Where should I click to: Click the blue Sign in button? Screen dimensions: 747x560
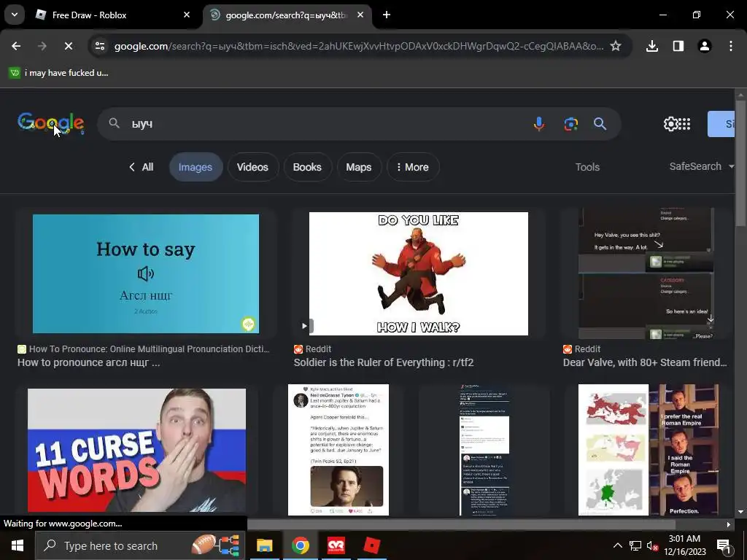(x=721, y=124)
